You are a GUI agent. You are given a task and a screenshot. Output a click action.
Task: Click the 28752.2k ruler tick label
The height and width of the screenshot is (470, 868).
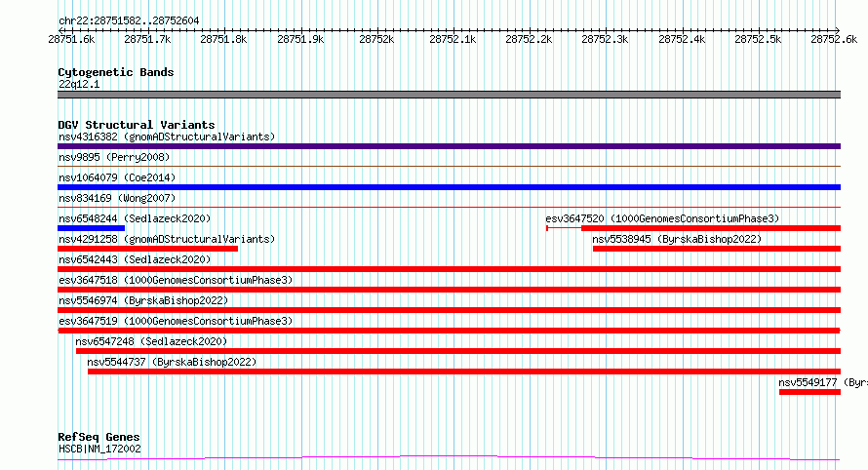[529, 39]
